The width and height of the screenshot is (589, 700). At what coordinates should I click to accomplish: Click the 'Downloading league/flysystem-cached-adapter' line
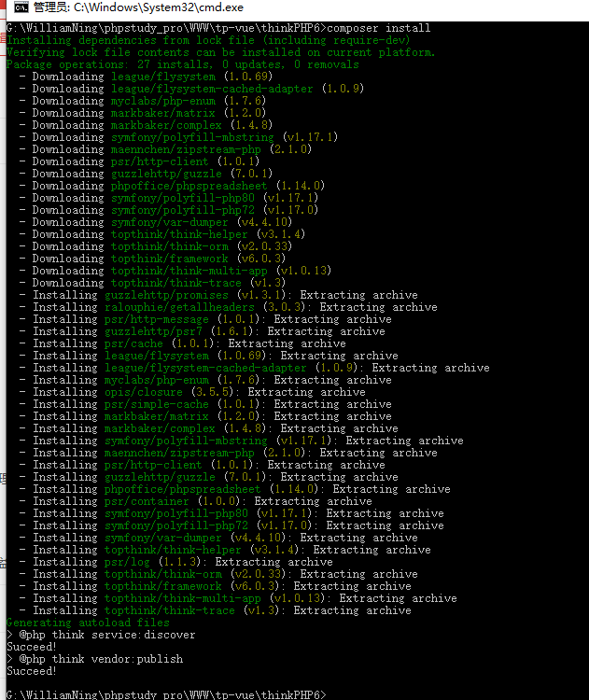[x=191, y=89]
